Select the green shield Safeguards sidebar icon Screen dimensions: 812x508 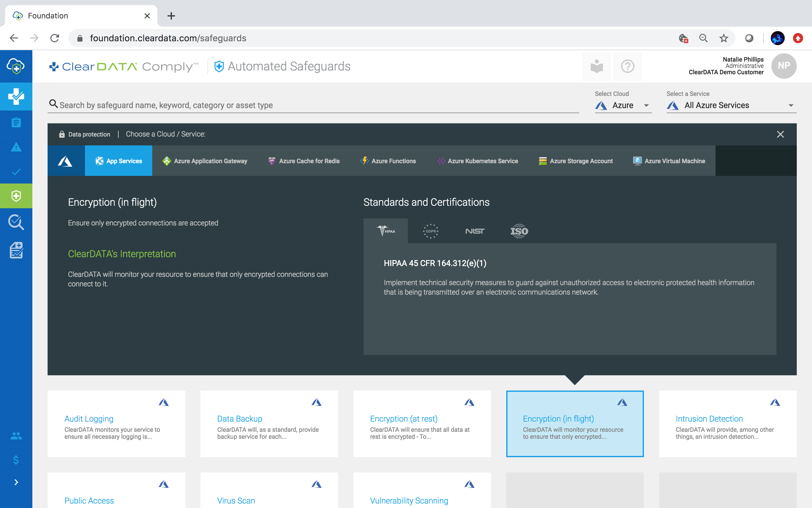point(16,196)
